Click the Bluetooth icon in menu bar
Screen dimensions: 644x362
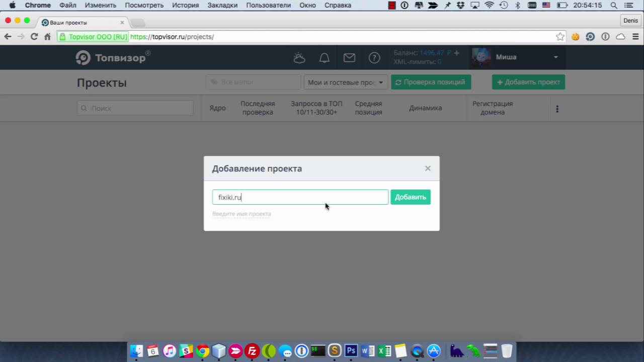pos(518,5)
